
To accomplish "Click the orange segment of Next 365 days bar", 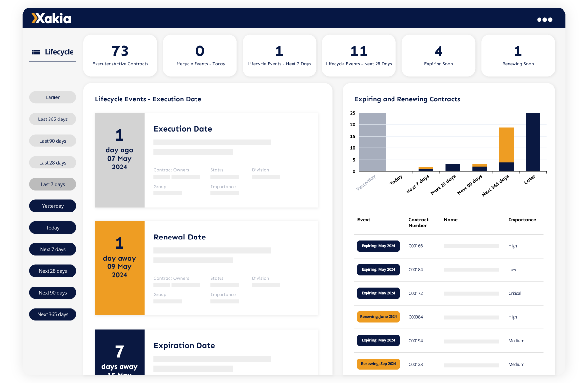I will pyautogui.click(x=506, y=144).
